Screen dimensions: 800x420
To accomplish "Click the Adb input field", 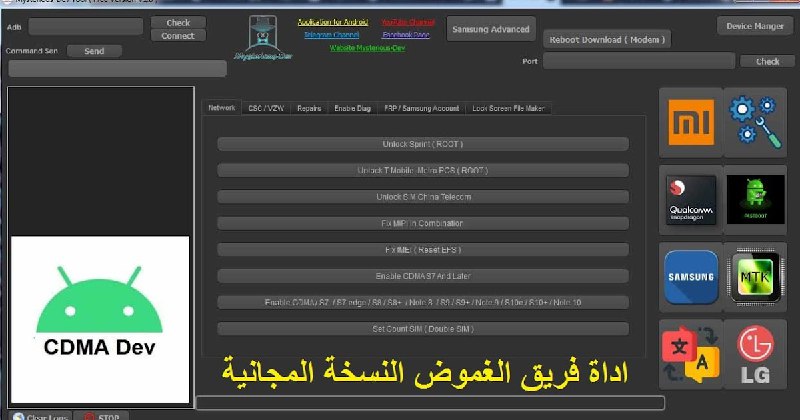I will tap(86, 27).
